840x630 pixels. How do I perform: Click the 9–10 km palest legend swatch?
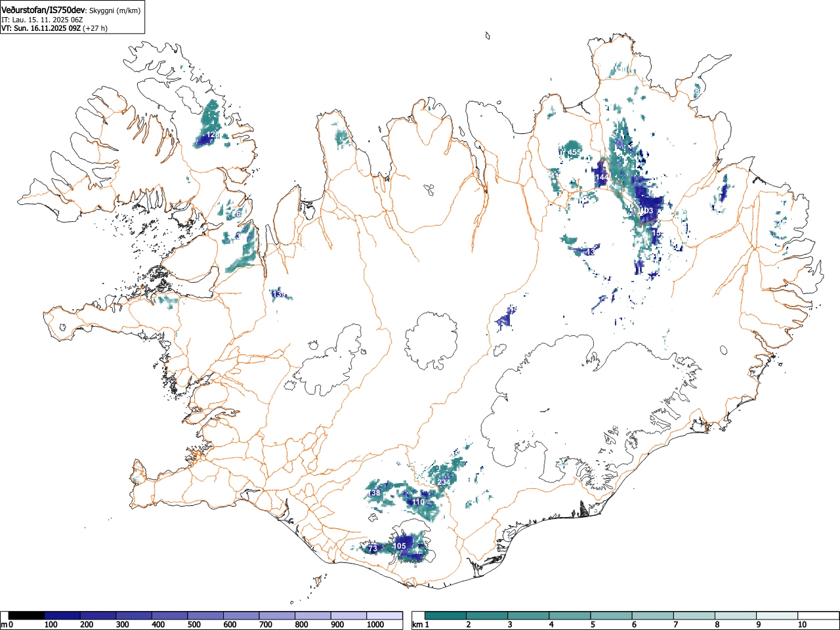coord(776,616)
